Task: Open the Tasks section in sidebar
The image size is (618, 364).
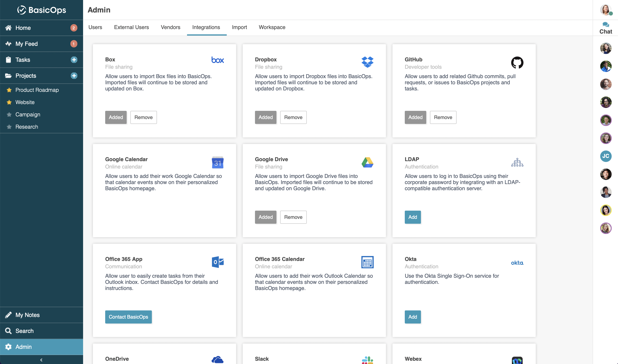Action: coord(42,60)
